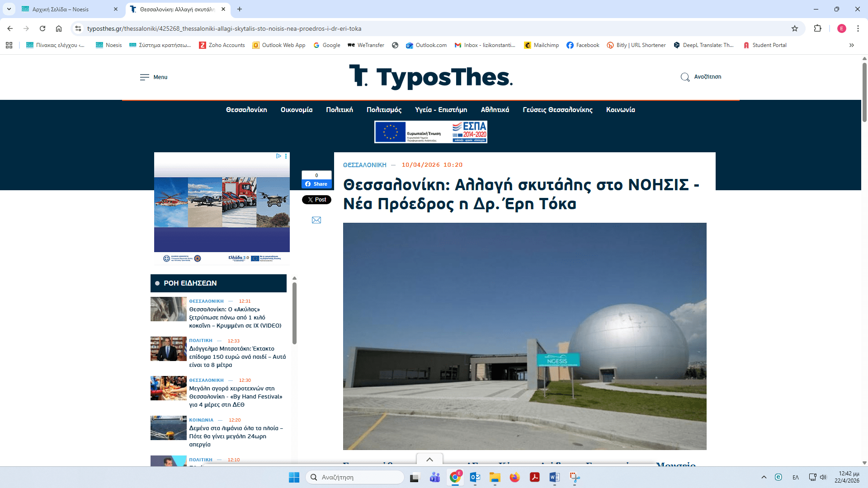Open the Γεύσεις Θεσσαλονίκης section
868x488 pixels.
557,110
